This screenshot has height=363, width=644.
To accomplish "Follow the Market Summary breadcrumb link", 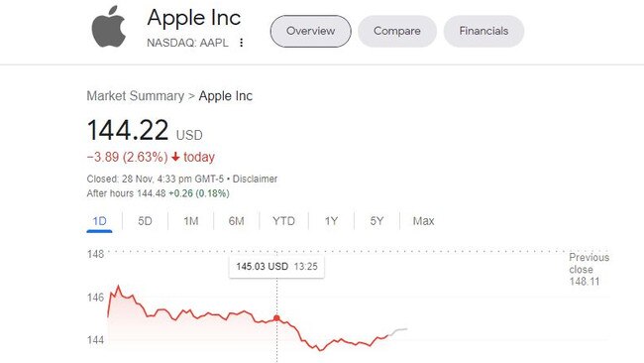I will click(x=135, y=96).
